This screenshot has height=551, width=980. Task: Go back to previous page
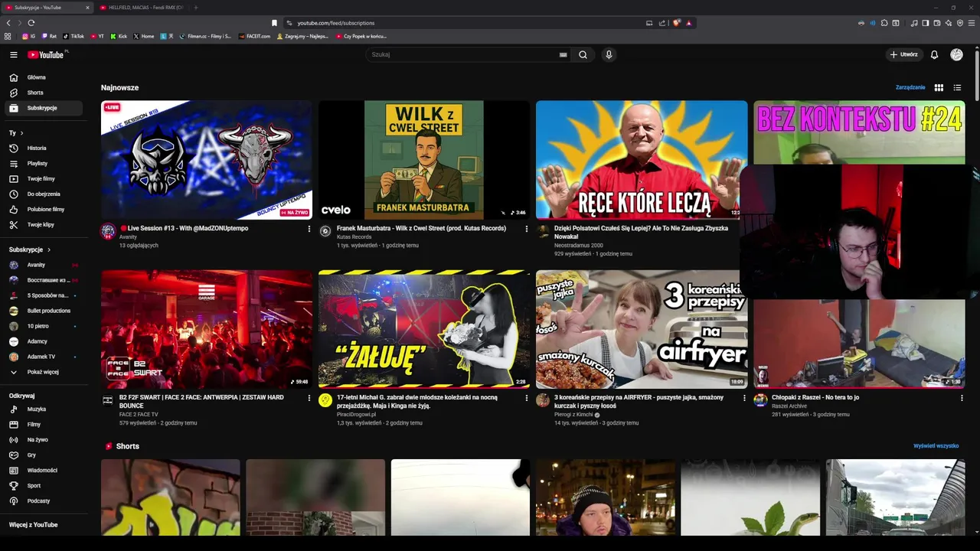click(x=8, y=23)
